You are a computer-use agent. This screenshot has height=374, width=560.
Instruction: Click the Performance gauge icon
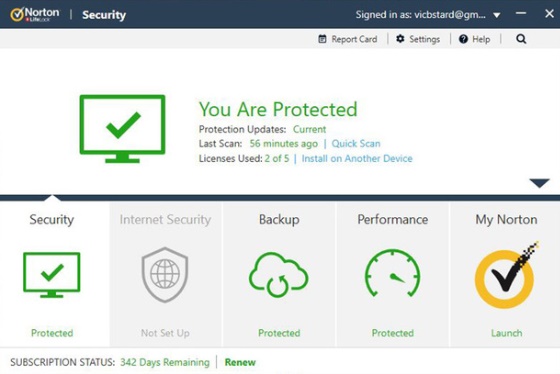click(392, 273)
